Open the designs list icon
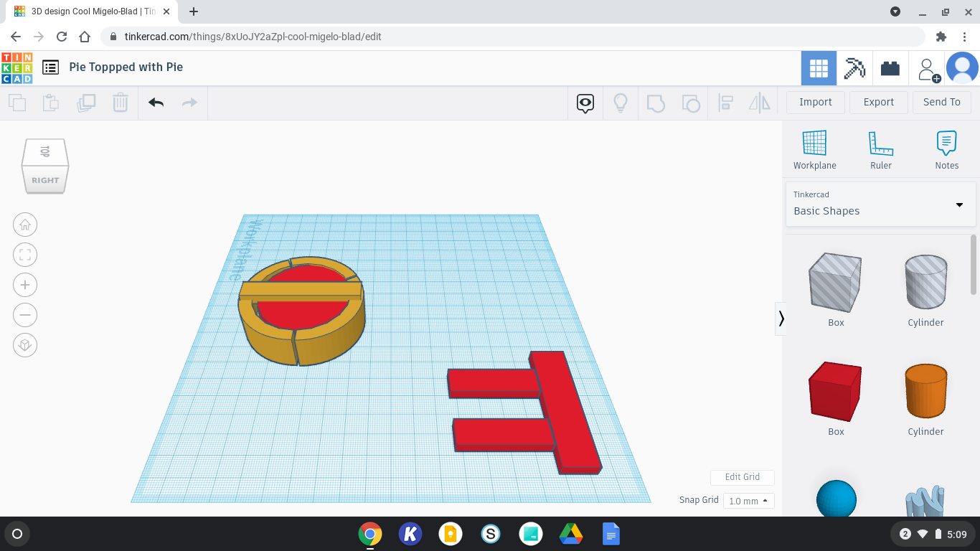Screen dimensions: 980x551 [x=50, y=67]
